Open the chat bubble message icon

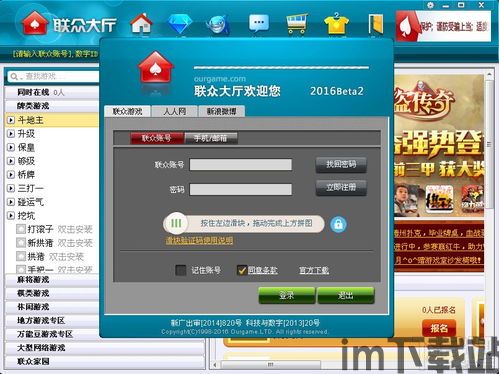click(x=259, y=23)
